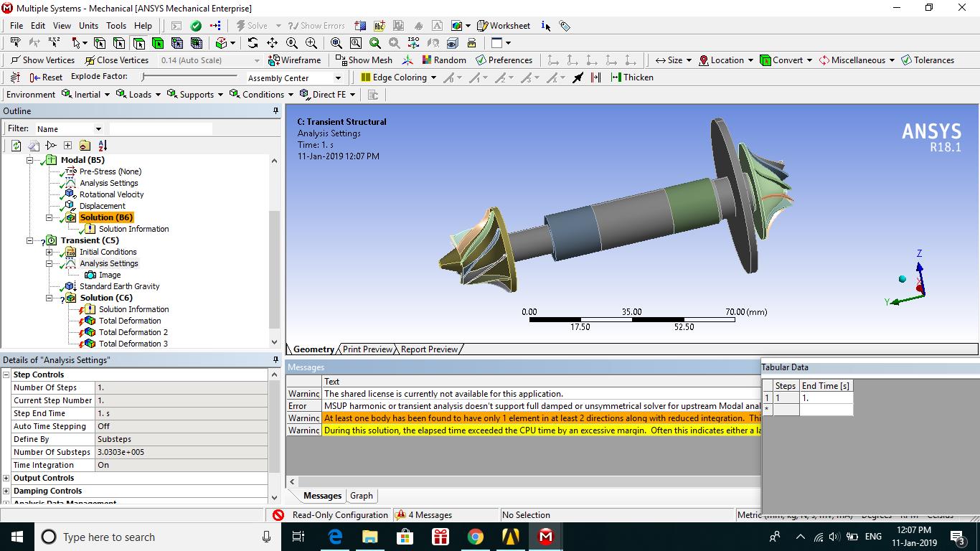Click the green checkmark icon beside the Help menu
Viewport: 980px width, 551px height.
196,26
